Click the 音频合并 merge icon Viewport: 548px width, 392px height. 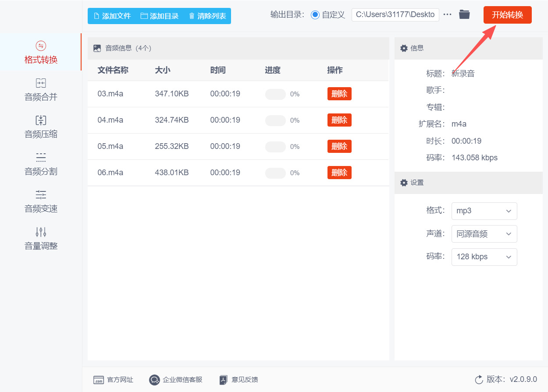pyautogui.click(x=41, y=83)
